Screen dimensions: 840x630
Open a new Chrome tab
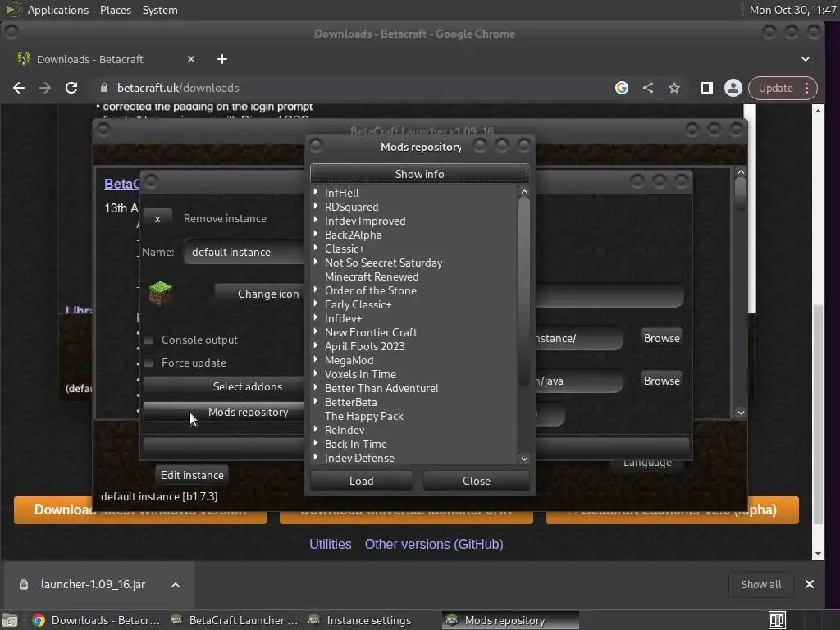[222, 59]
